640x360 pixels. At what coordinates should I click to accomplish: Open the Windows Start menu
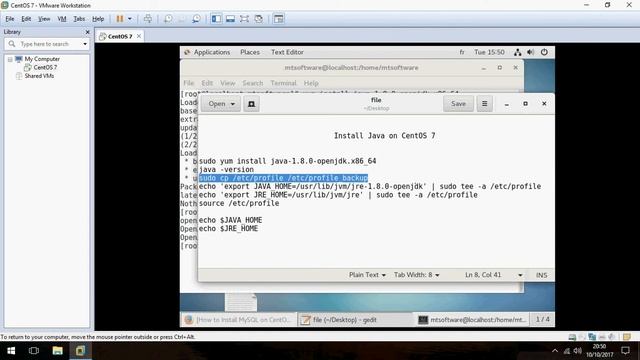pyautogui.click(x=11, y=351)
